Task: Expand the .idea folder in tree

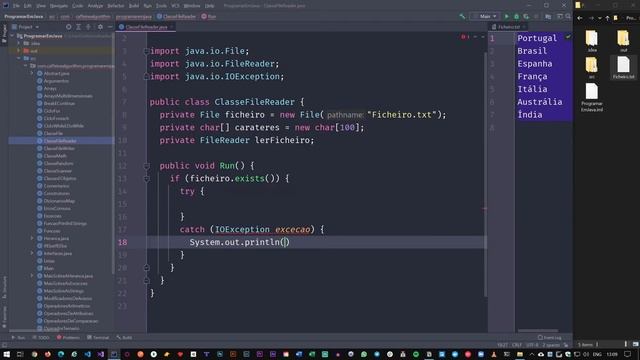Action: [19, 43]
